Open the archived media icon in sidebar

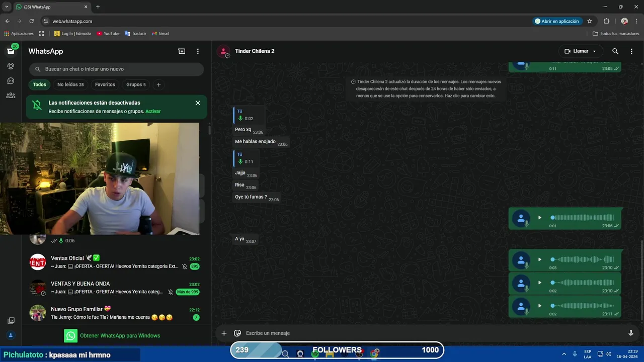[11, 321]
